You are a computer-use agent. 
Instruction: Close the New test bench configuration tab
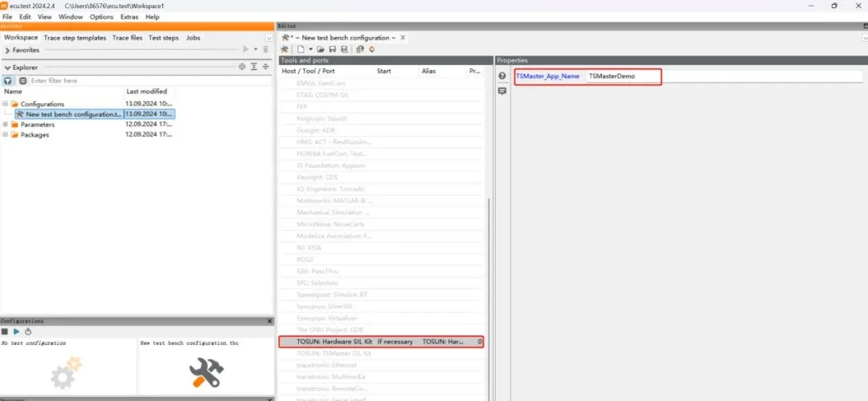(403, 38)
